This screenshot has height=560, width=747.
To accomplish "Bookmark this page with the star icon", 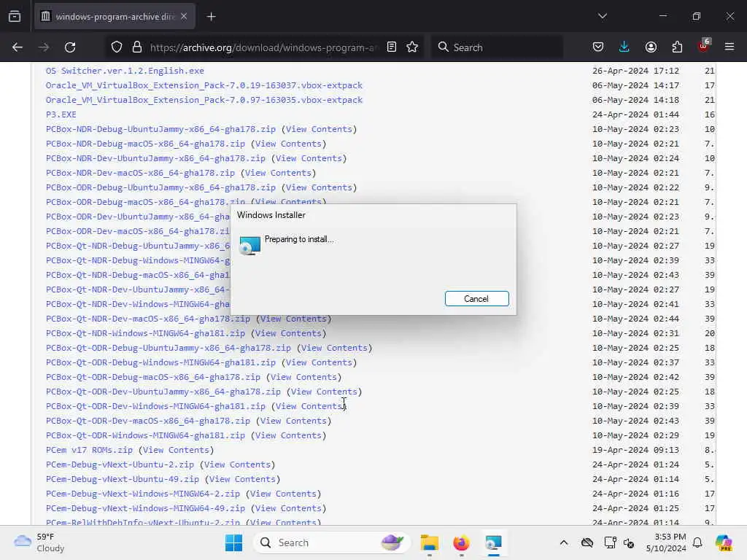I will (x=412, y=47).
